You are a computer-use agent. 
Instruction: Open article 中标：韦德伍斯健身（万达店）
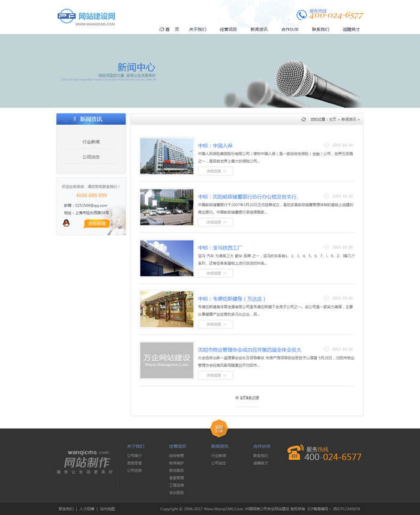pyautogui.click(x=232, y=299)
